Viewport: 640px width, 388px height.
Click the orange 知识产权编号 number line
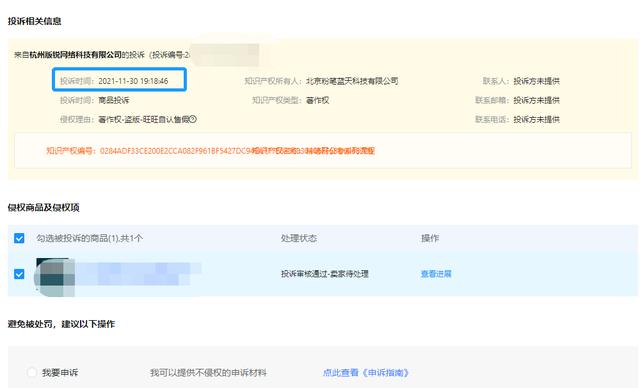click(x=210, y=151)
